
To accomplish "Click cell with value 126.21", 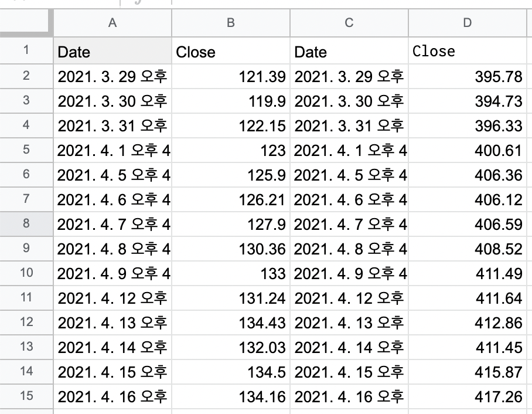I will [231, 199].
